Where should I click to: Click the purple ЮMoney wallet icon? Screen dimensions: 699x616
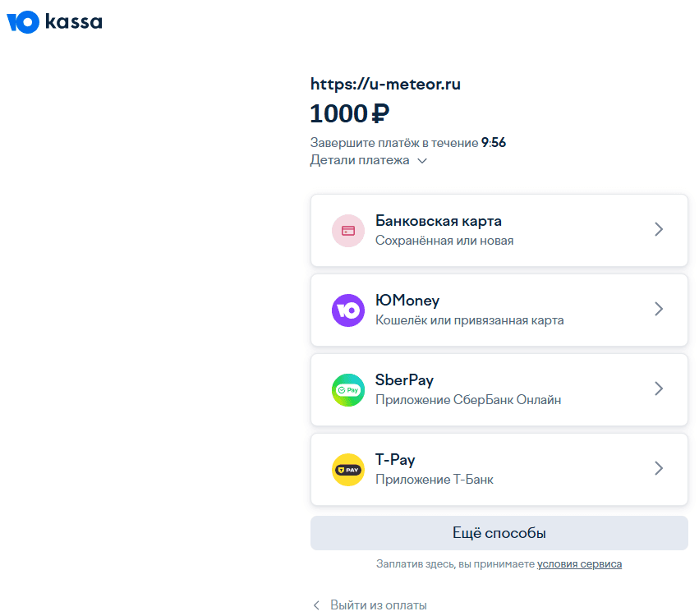coord(347,310)
